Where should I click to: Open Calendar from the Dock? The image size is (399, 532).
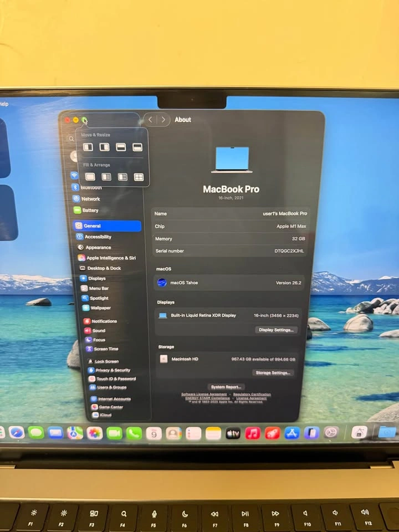coord(154,433)
